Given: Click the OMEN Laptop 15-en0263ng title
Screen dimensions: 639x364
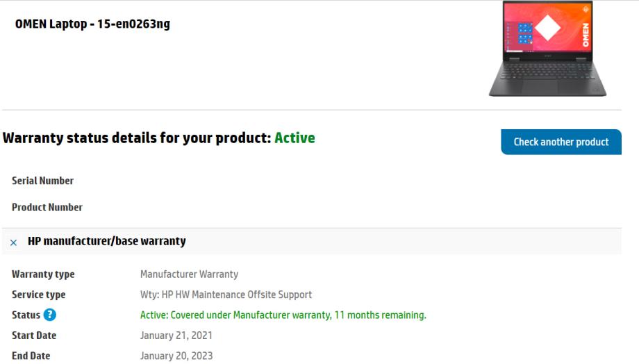Looking at the screenshot, I should coord(92,24).
